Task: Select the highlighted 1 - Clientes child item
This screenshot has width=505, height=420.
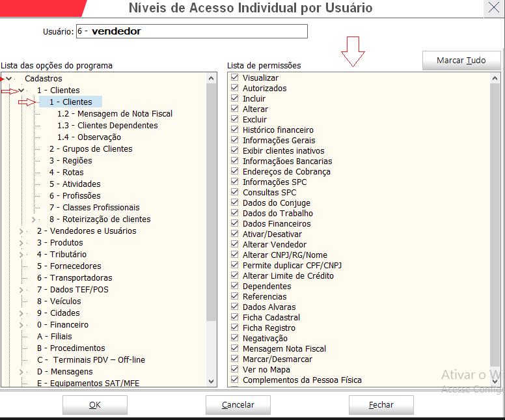Action: coord(70,102)
